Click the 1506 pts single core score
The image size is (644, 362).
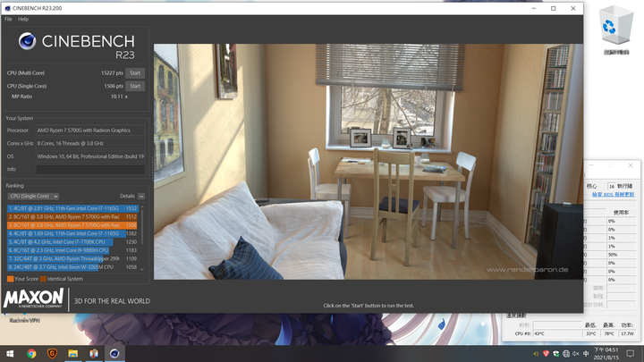pyautogui.click(x=114, y=86)
